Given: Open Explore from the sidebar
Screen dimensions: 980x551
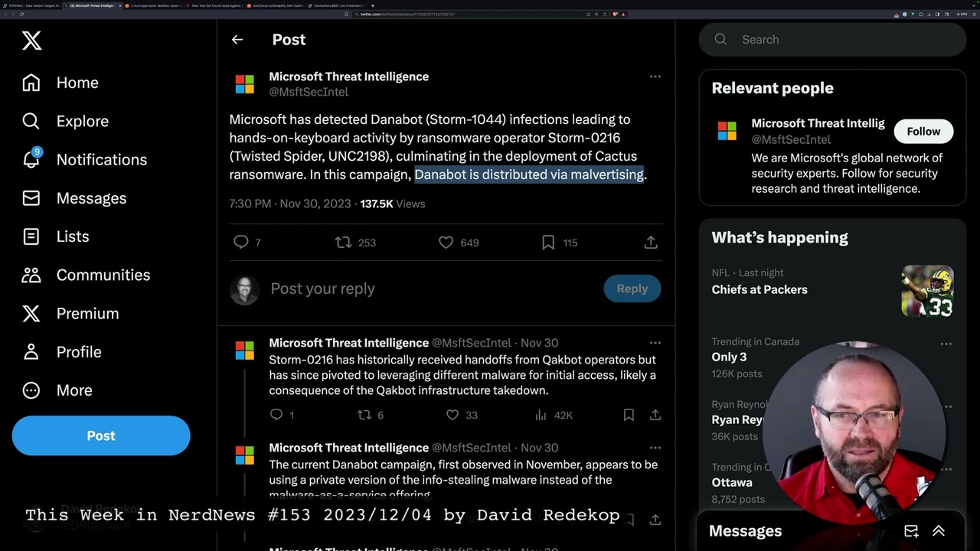Looking at the screenshot, I should pos(65,121).
